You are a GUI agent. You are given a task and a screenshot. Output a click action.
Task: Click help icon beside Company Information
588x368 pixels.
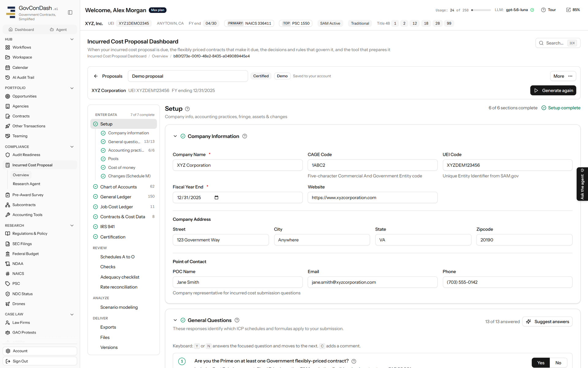point(245,136)
